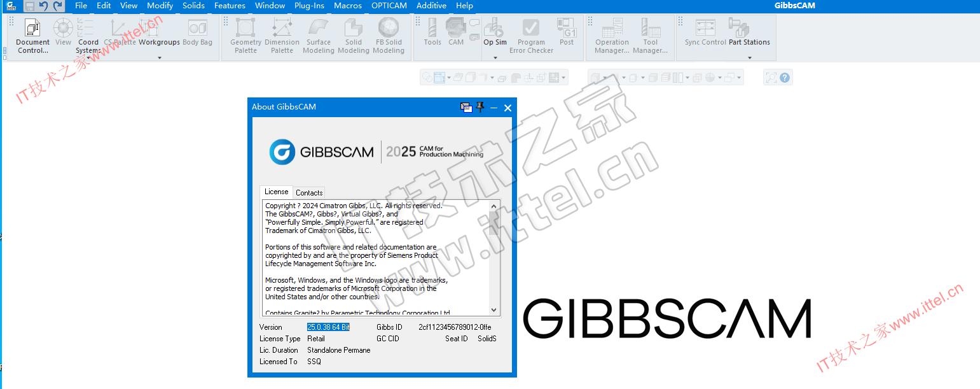
Task: Expand the Op Sim dropdown arrow
Action: pos(495,58)
